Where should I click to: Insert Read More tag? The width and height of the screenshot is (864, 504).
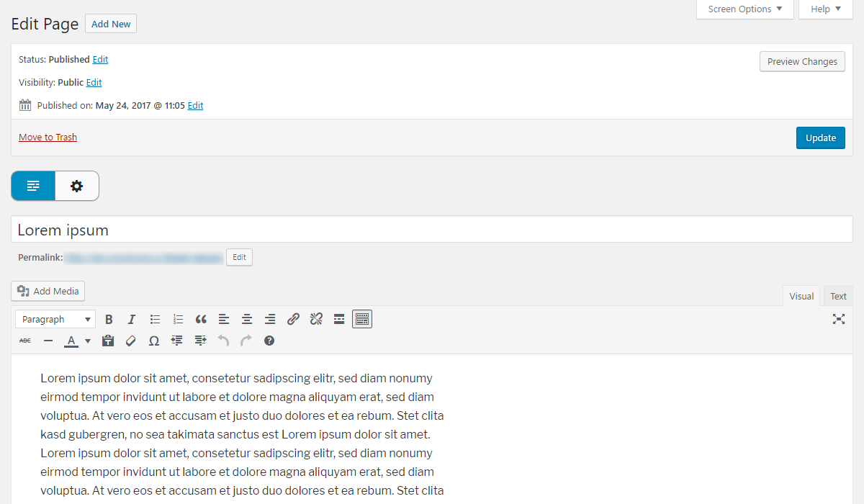click(x=339, y=319)
